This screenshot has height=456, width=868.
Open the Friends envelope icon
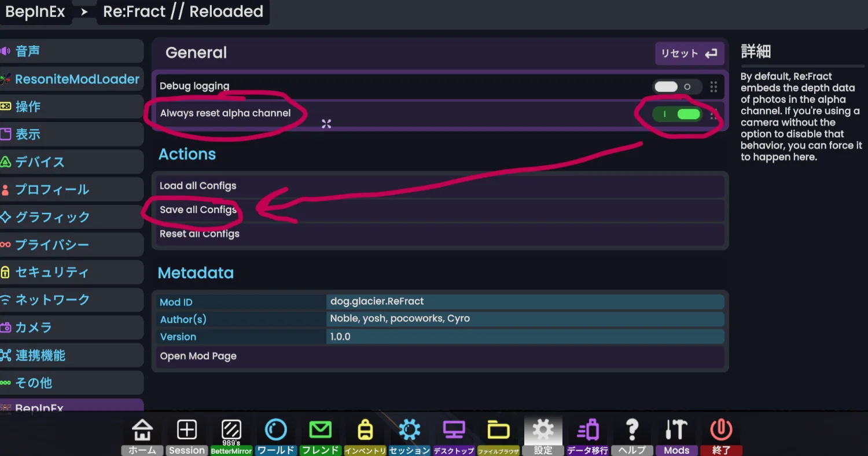[x=320, y=431]
